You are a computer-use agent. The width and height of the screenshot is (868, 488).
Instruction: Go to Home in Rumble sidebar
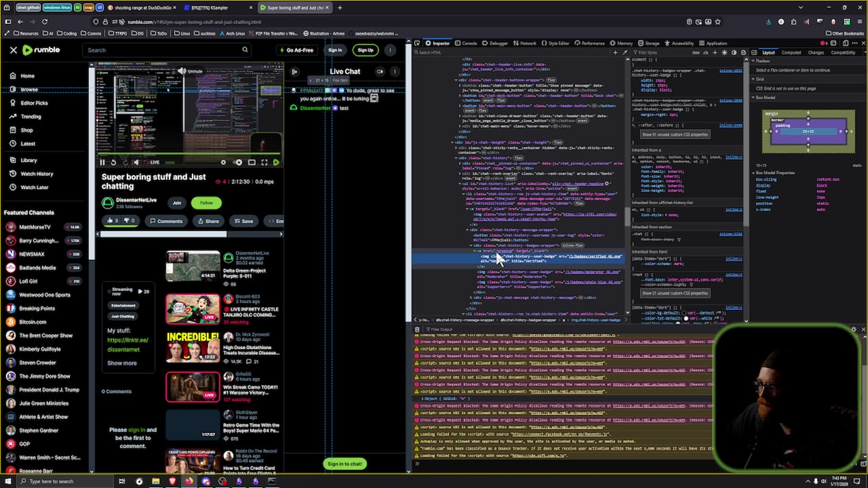point(28,76)
